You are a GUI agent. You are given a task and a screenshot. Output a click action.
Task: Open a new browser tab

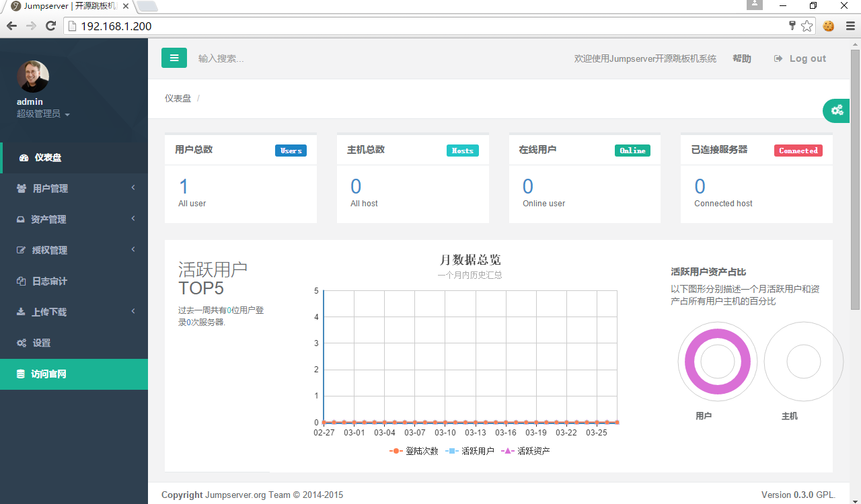(147, 7)
